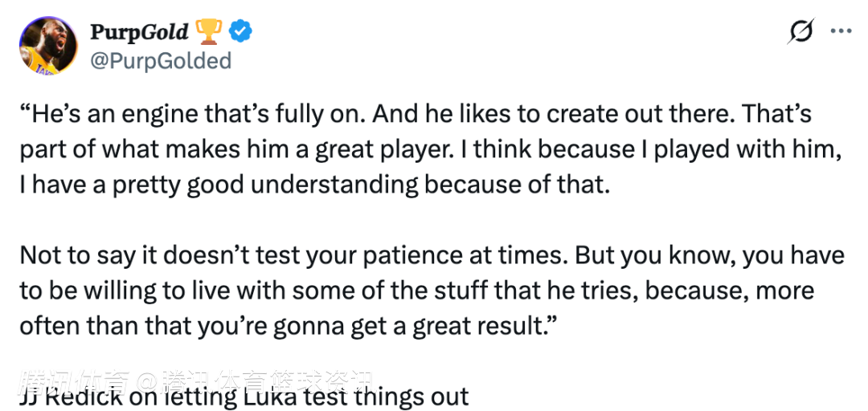Open PurpGold's profile picture
This screenshot has height=411, width=868.
[48, 46]
